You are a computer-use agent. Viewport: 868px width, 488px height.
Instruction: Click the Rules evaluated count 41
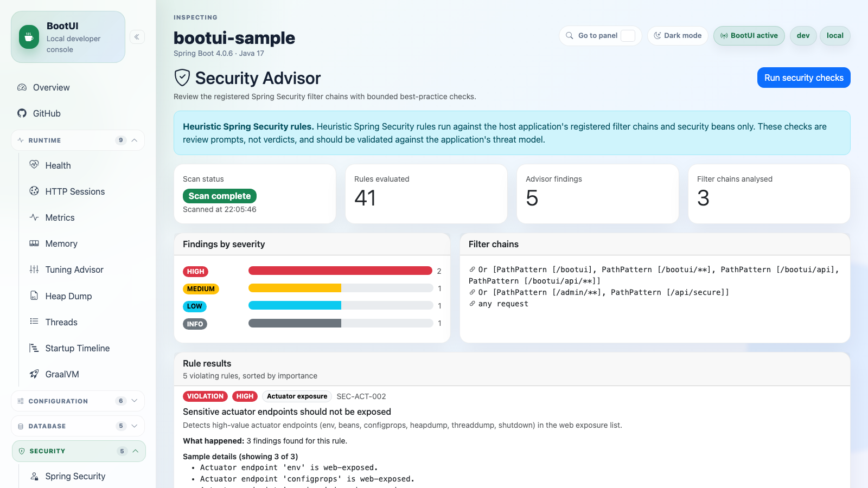click(365, 198)
